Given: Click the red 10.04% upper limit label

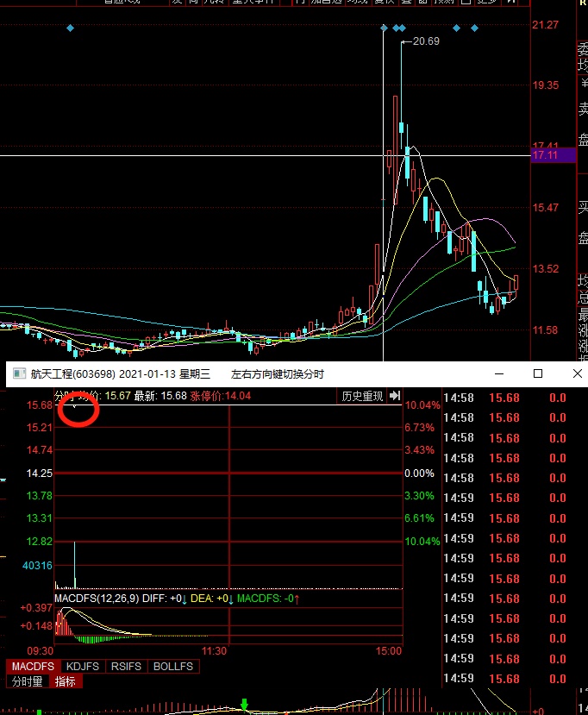Looking at the screenshot, I should (422, 405).
